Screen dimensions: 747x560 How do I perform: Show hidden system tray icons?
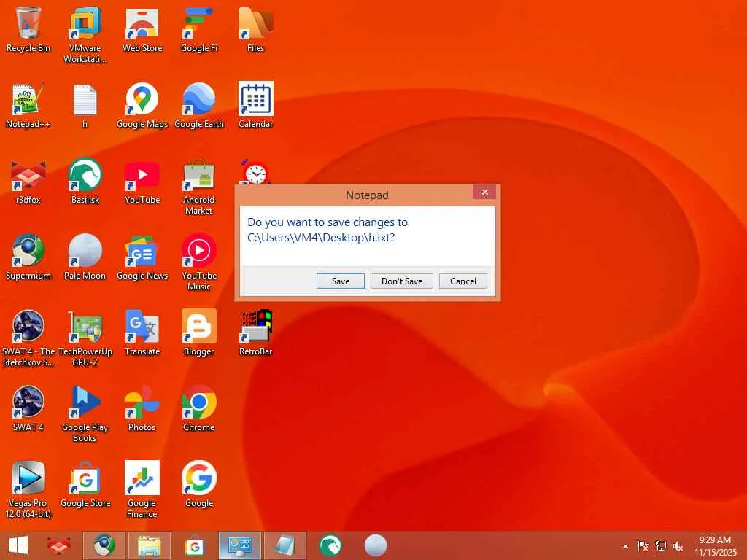pos(625,546)
